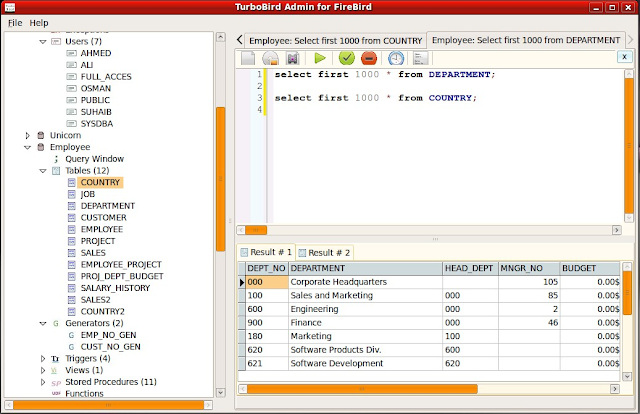640x414 pixels.
Task: Click the manager number '105' cell
Action: tap(529, 282)
